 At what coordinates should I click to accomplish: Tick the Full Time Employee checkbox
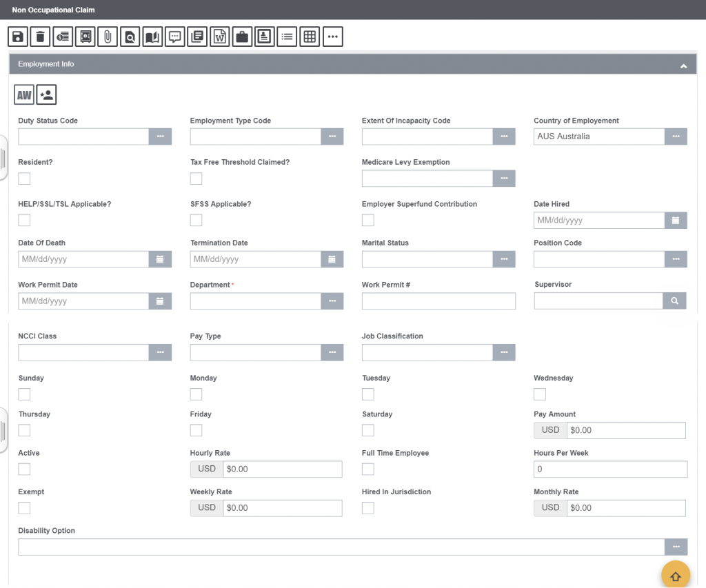(368, 469)
